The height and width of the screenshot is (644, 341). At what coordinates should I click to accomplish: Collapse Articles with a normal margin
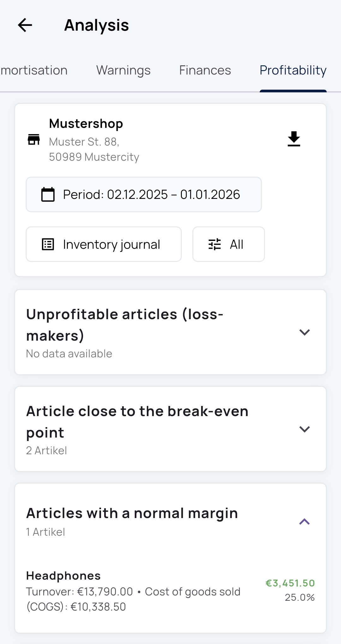click(x=304, y=522)
